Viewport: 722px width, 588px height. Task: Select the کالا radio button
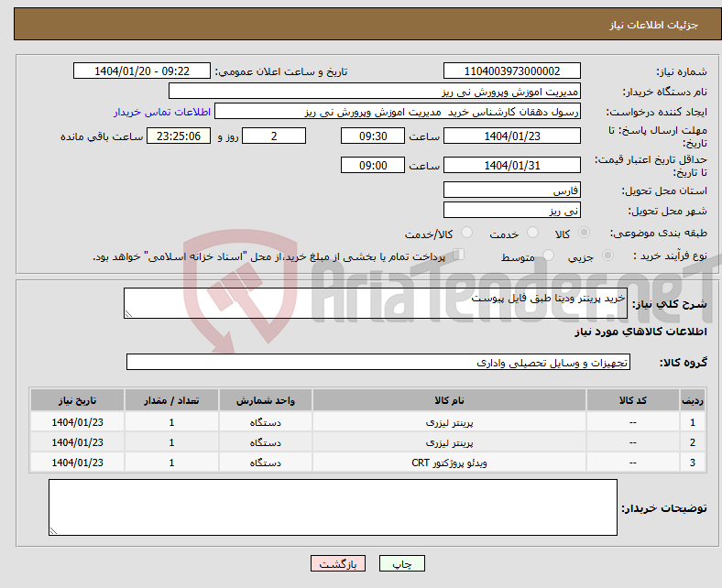(584, 233)
